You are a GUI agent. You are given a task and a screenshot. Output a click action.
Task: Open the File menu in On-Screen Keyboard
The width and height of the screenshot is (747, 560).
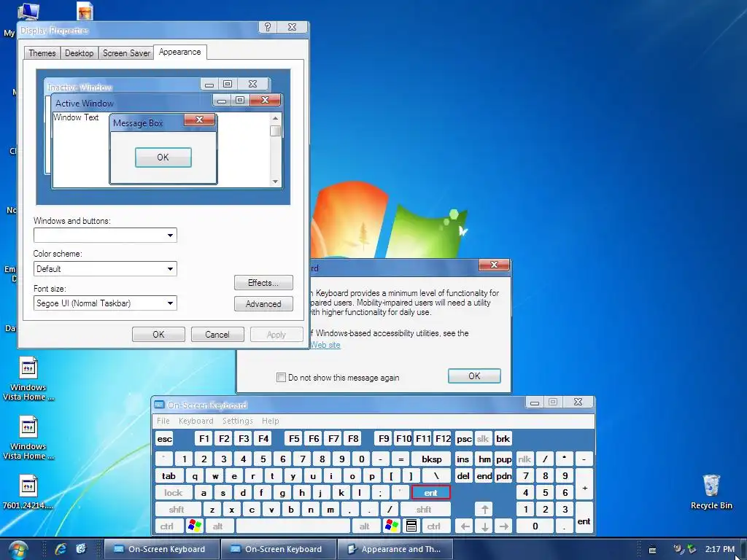point(163,421)
